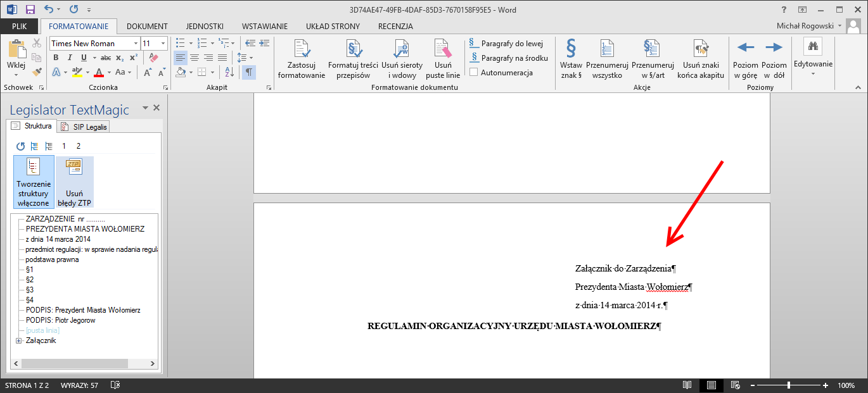Open the font size 11 dropdown
Viewport: 868px width, 393px height.
tap(163, 44)
